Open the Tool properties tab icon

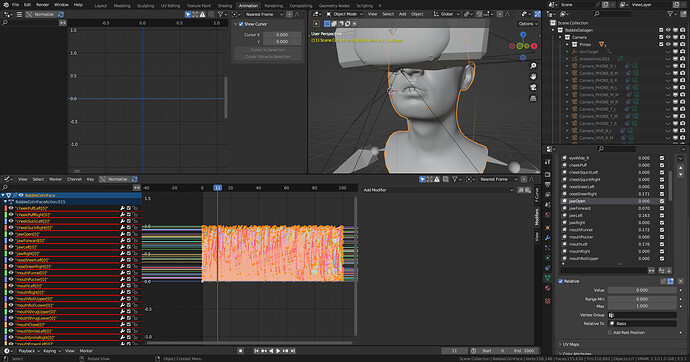click(547, 162)
